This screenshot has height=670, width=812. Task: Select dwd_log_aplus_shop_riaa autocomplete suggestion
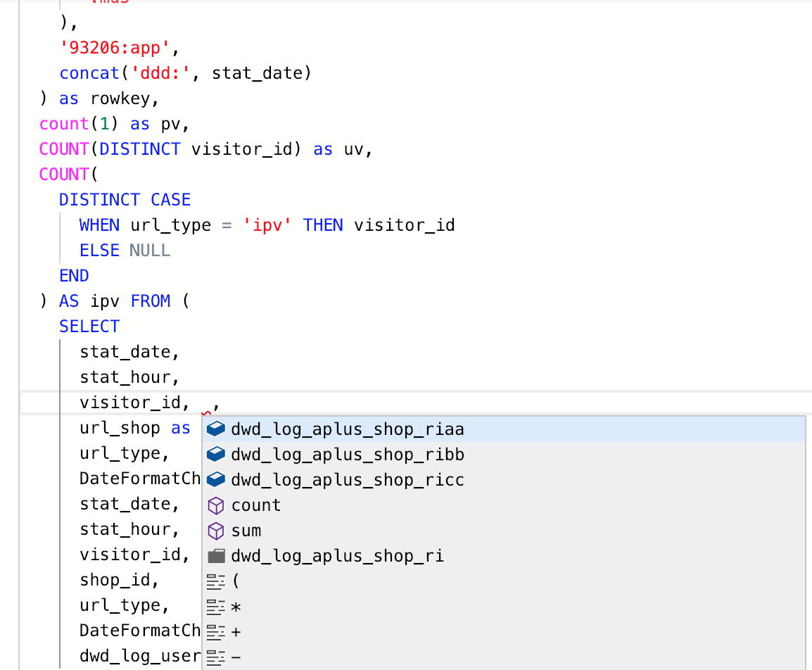click(503, 429)
